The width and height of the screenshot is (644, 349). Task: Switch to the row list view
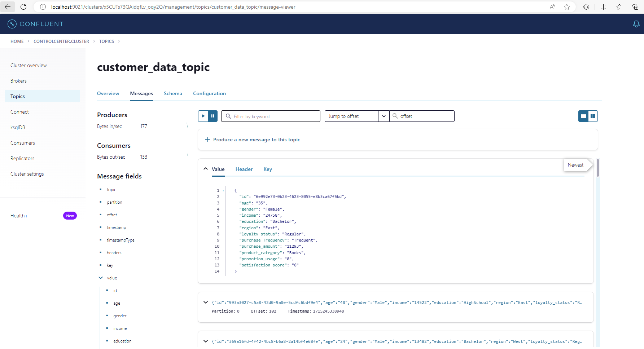[583, 116]
